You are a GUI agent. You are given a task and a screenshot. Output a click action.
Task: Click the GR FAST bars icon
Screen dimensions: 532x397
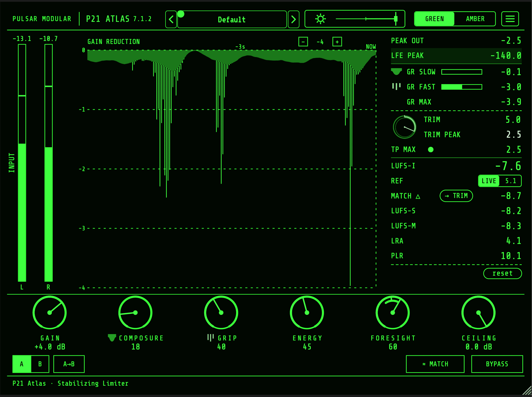point(396,86)
